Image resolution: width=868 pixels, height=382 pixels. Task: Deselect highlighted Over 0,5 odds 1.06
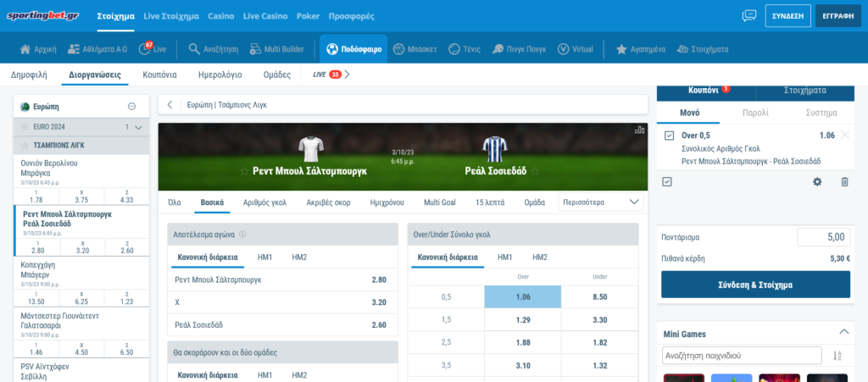point(522,296)
